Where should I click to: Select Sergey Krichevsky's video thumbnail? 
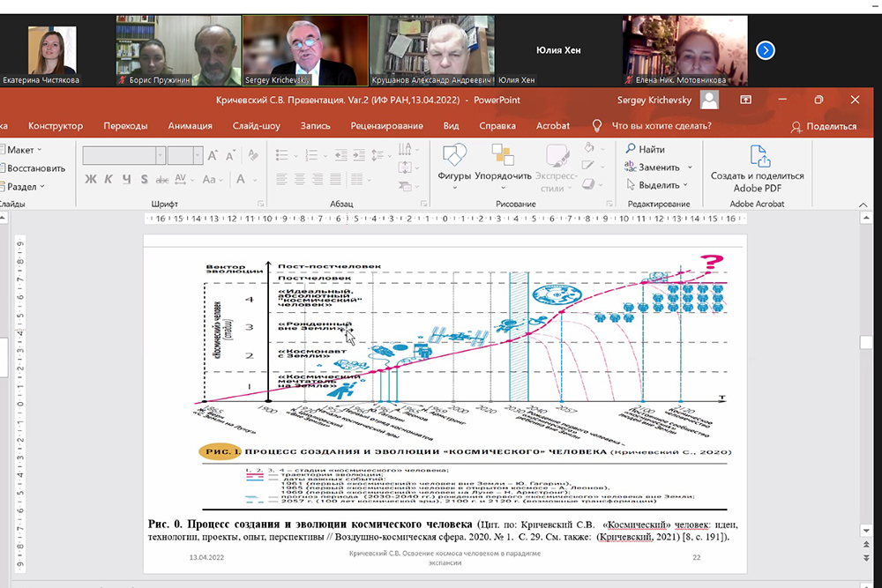(x=305, y=49)
